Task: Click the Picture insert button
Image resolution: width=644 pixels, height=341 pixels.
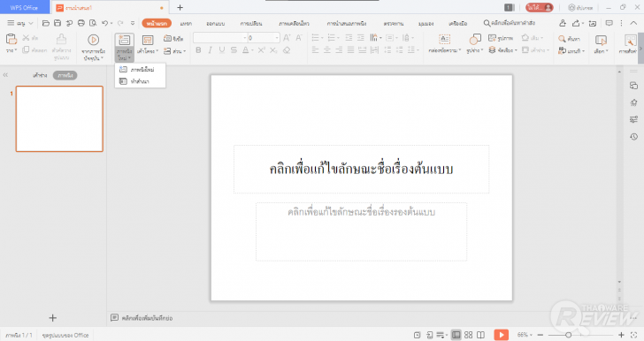Action: tap(501, 38)
